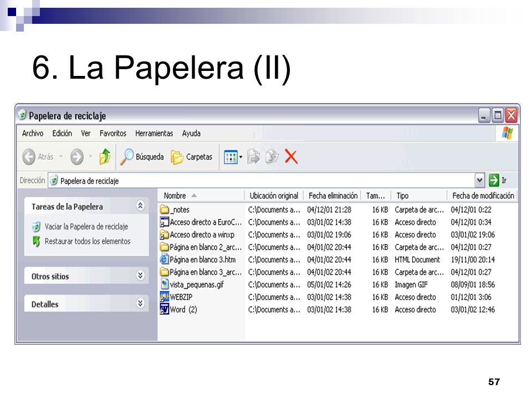Image resolution: width=532 pixels, height=399 pixels.
Task: Click the Copy To folder toolbar icon
Action: click(x=272, y=157)
